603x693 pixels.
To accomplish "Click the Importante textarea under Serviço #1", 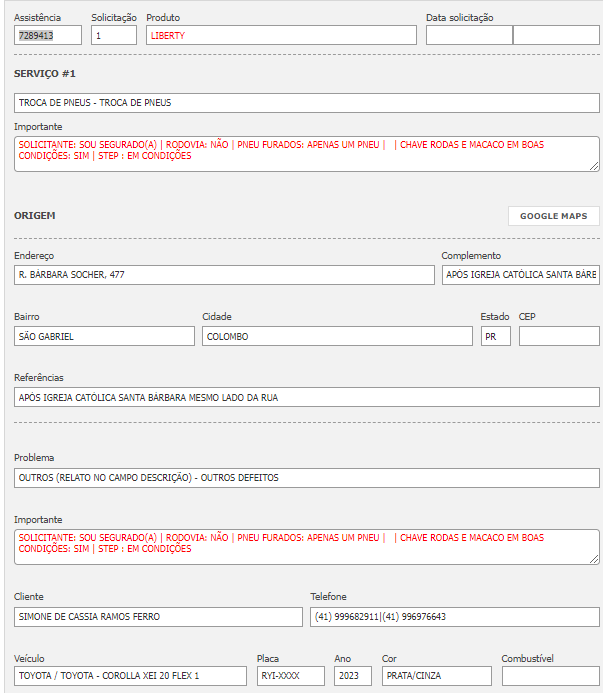I will coord(307,153).
